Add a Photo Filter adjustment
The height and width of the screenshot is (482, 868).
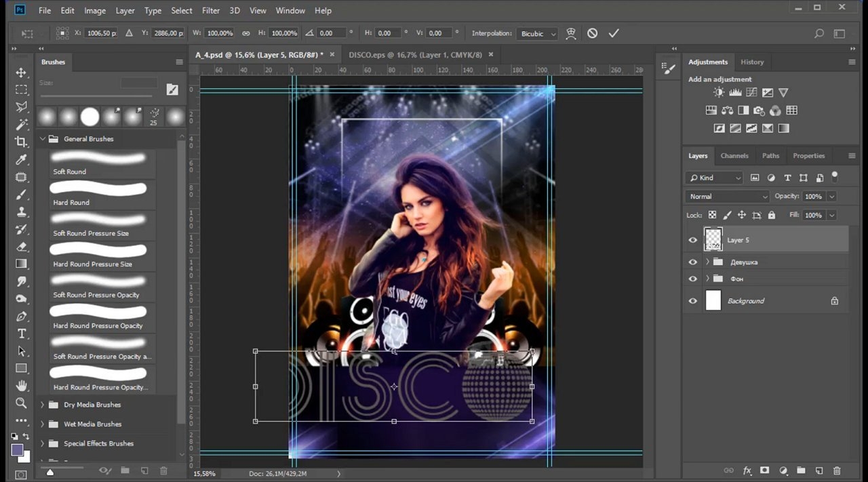point(759,111)
